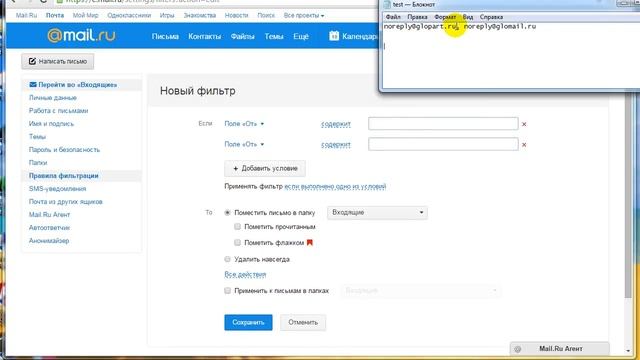
Task: Click Добавить условие button
Action: click(x=264, y=169)
